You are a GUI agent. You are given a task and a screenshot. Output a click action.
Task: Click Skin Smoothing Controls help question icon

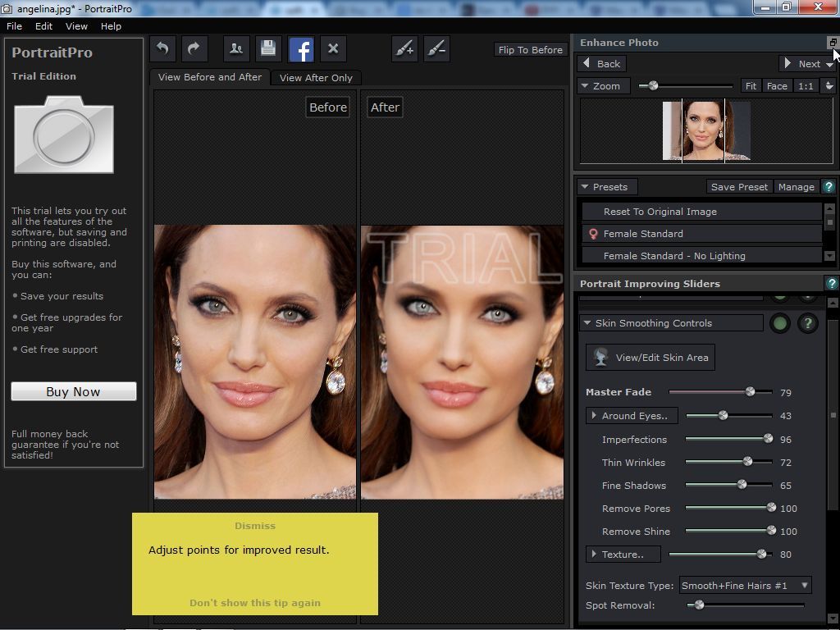point(808,323)
